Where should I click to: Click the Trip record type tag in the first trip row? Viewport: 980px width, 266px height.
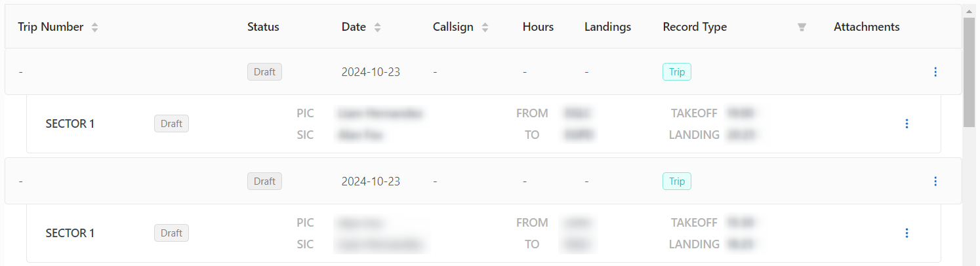tap(676, 72)
